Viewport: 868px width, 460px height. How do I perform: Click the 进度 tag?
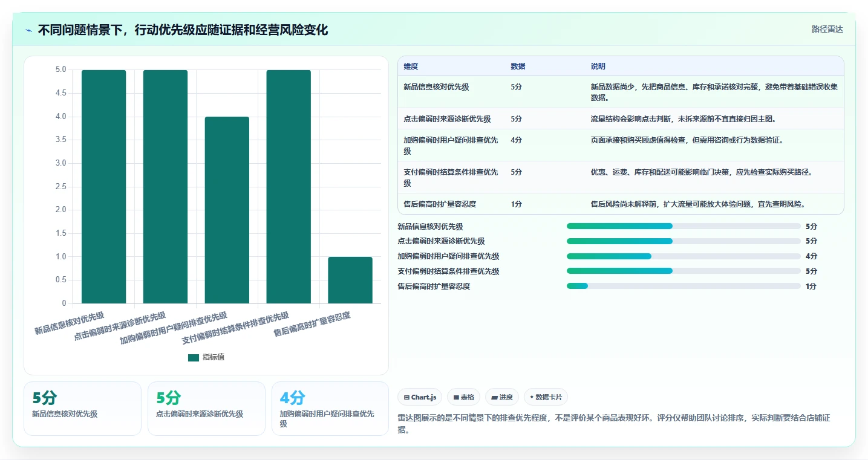502,397
